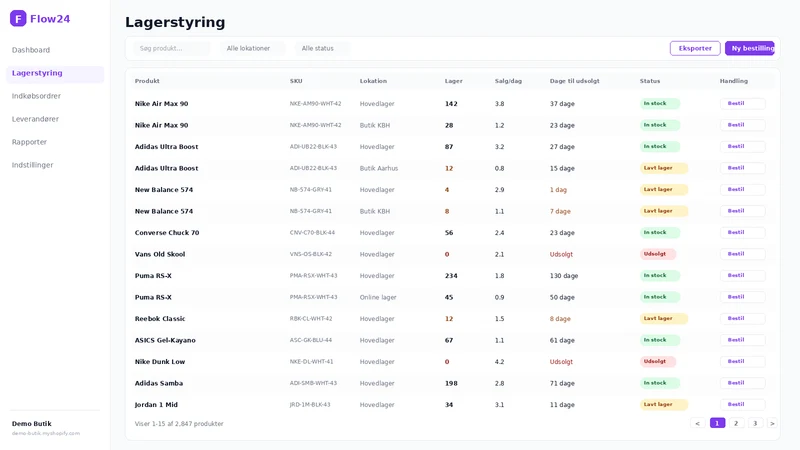800x450 pixels.
Task: Click demo-butik.myshopify.com text
Action: [x=46, y=433]
